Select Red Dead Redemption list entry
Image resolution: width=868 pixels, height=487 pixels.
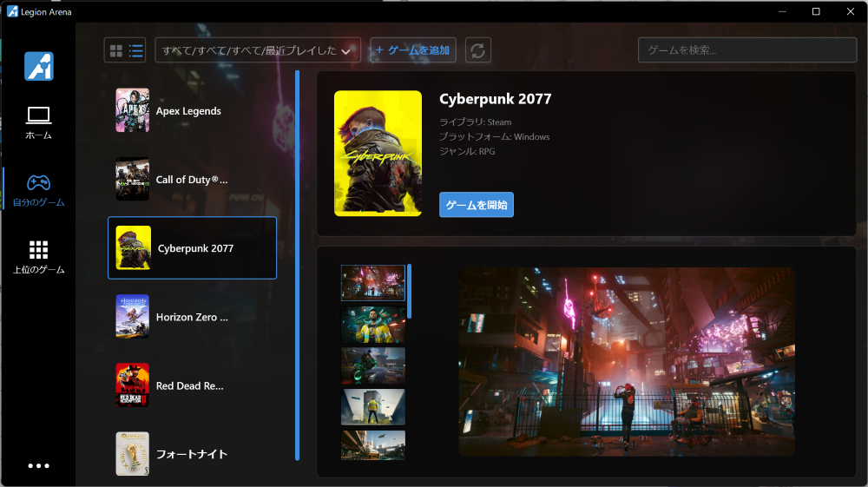click(x=192, y=385)
